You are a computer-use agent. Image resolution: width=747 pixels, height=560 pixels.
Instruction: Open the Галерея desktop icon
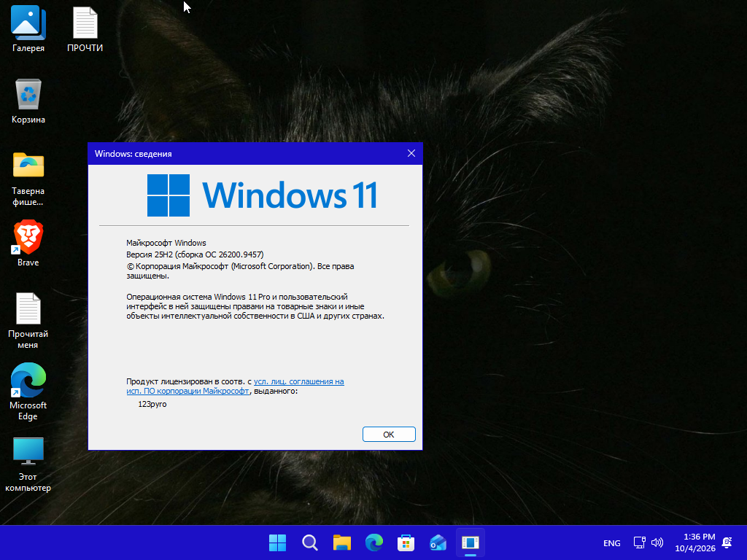coord(28,29)
